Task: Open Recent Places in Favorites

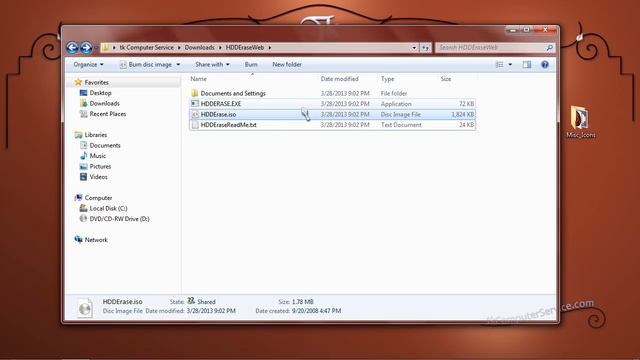Action: click(108, 114)
